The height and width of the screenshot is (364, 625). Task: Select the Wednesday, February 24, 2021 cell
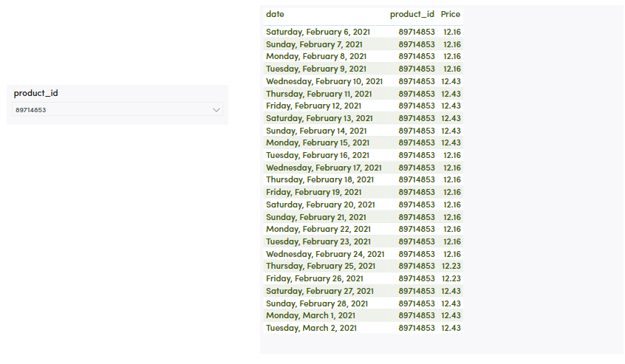point(325,254)
